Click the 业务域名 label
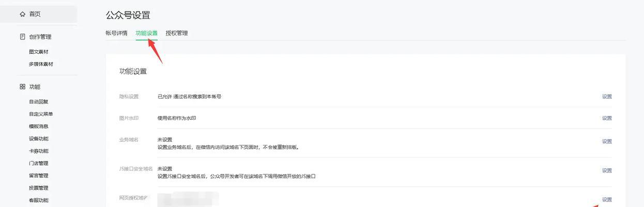The image size is (644, 207). (129, 140)
